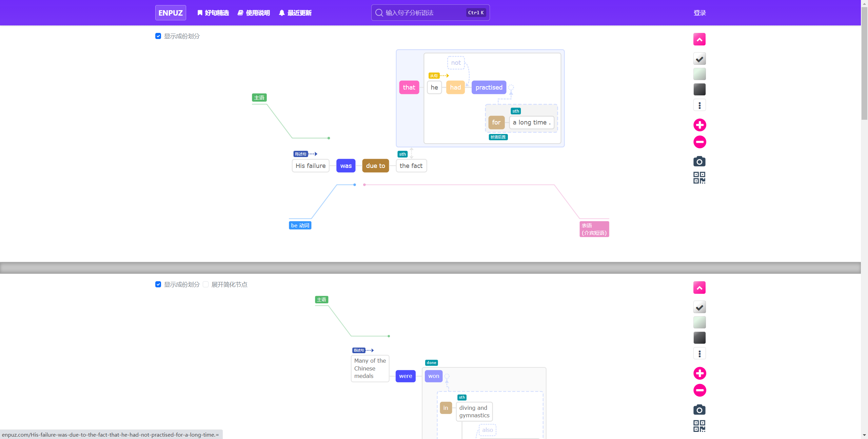The height and width of the screenshot is (439, 868).
Task: Collapse upper panel with pink chevron button
Action: click(699, 39)
